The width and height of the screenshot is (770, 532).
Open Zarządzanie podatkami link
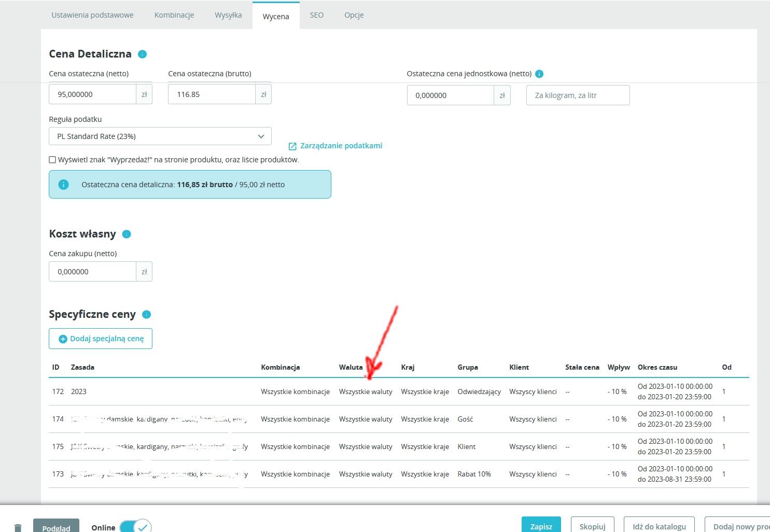pyautogui.click(x=341, y=146)
